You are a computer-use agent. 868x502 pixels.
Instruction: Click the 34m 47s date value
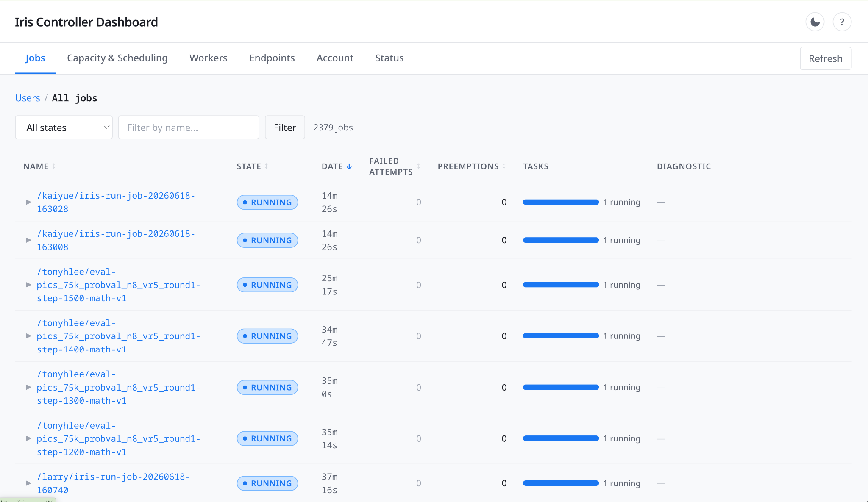click(x=329, y=336)
